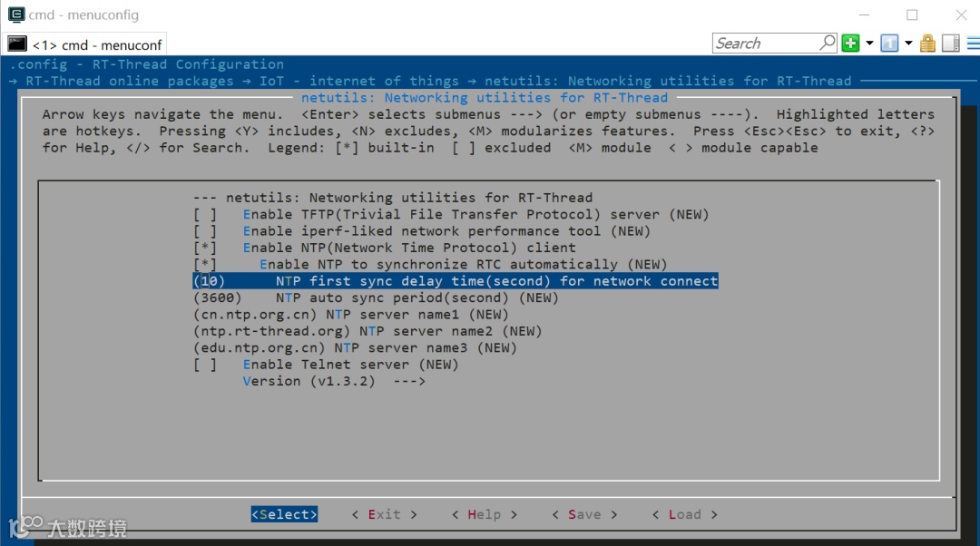Close the cmd menuconfig window
This screenshot has width=980, height=546.
pyautogui.click(x=961, y=15)
